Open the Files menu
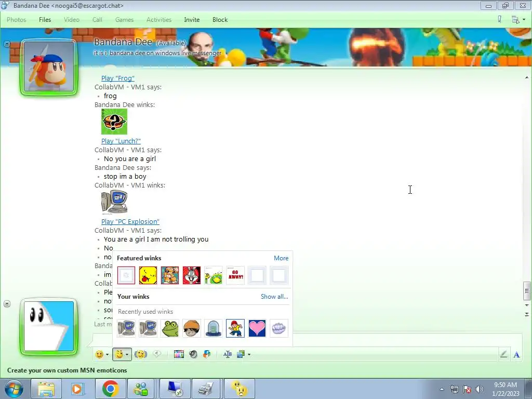Viewport: 532px width, 399px height. 45,20
